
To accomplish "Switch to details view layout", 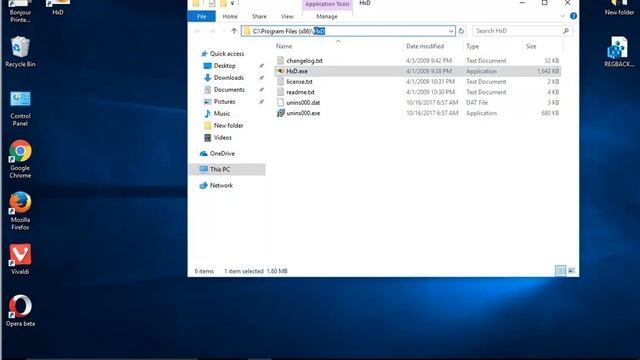I will pyautogui.click(x=560, y=271).
